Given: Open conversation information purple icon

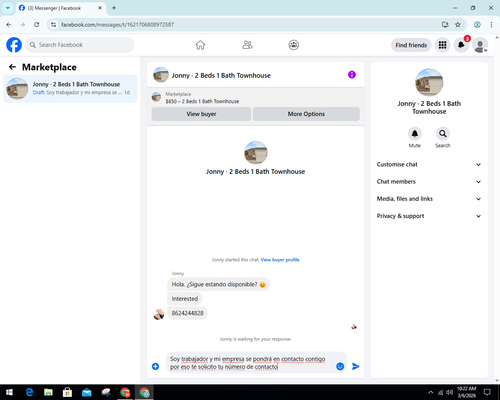Looking at the screenshot, I should (x=352, y=75).
